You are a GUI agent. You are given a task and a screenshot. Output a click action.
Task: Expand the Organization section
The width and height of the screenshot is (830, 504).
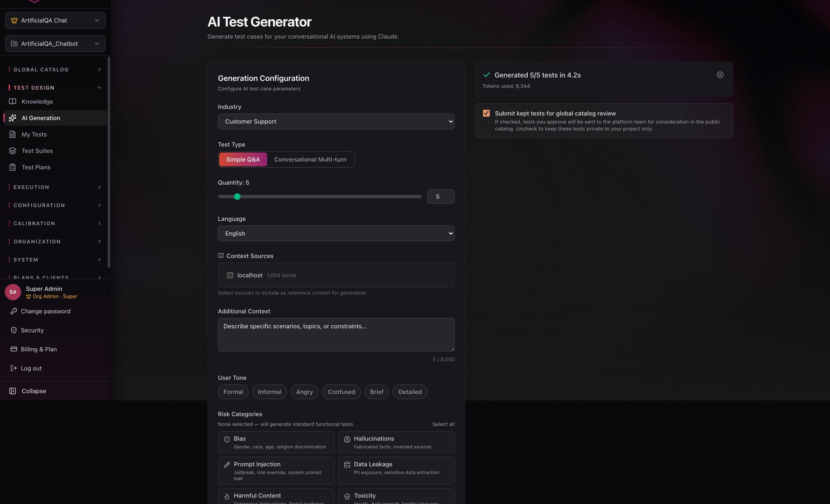55,241
